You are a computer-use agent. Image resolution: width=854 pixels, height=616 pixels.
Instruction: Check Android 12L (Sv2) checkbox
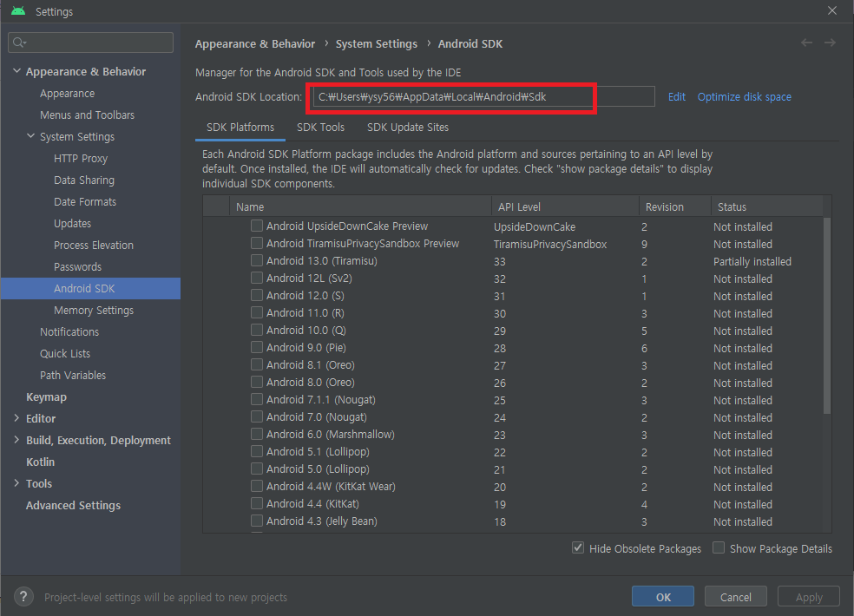pyautogui.click(x=257, y=278)
